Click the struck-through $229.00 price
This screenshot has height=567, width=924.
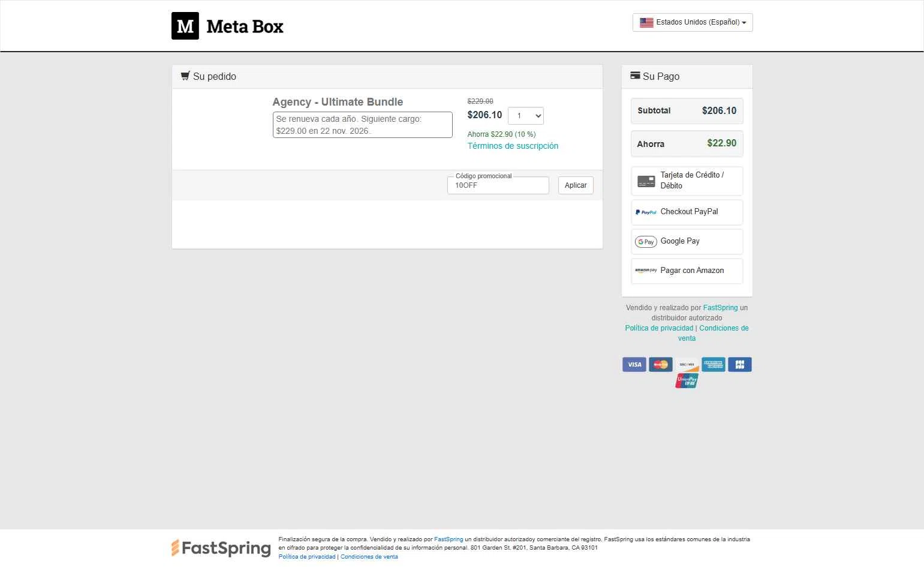coord(480,101)
